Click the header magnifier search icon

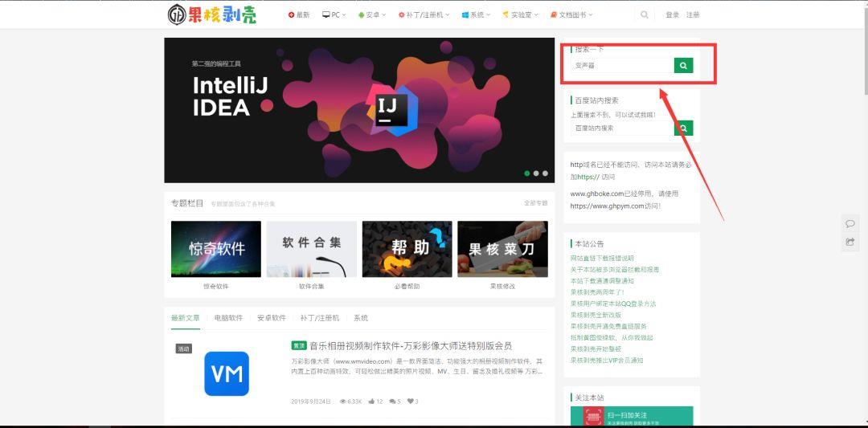[x=644, y=14]
